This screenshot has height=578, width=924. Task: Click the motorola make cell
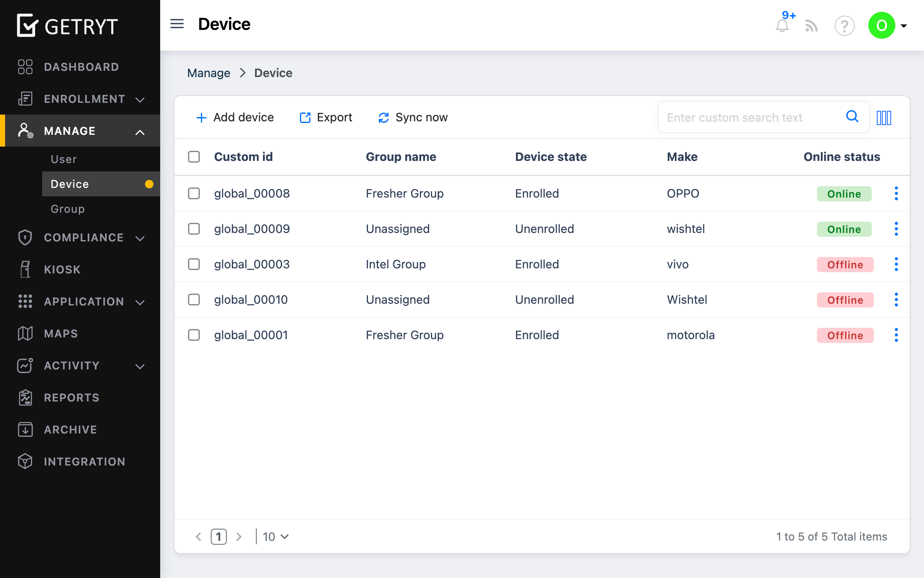tap(690, 335)
